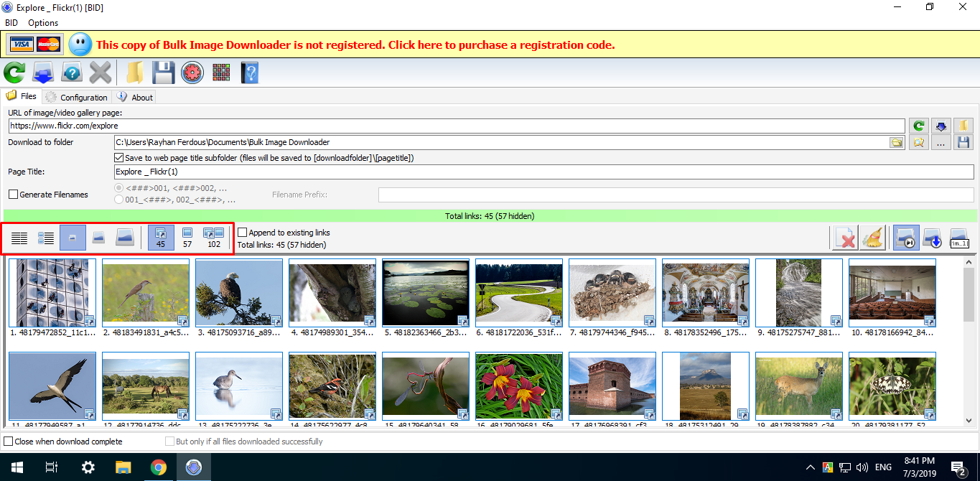
Task: Click the smiley face icon in banner
Action: click(80, 45)
